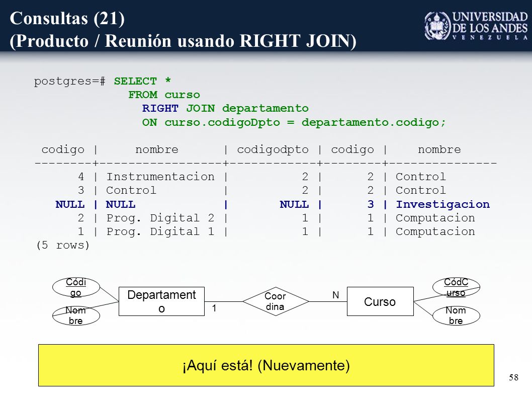Select the slide title 'Consultas (21)'

tap(67, 18)
